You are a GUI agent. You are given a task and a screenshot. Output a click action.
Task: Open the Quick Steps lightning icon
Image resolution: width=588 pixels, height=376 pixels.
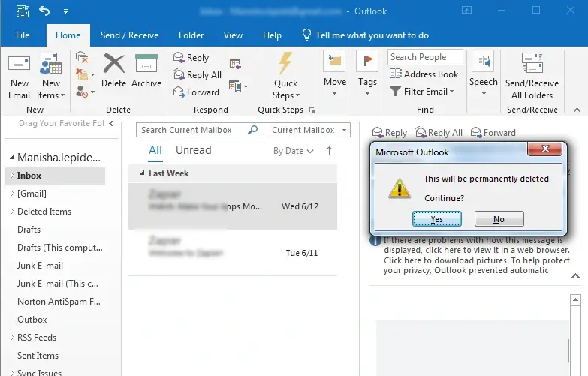coord(285,64)
